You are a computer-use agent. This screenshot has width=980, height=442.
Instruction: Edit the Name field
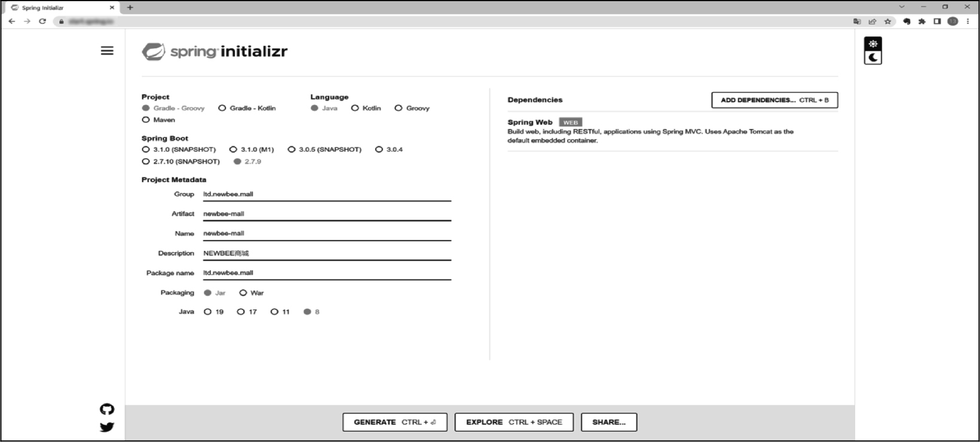[327, 234]
